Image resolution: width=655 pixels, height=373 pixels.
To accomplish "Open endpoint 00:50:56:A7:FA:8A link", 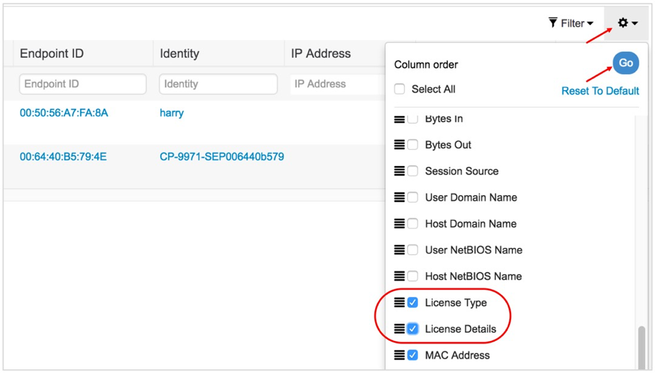I will tap(64, 113).
